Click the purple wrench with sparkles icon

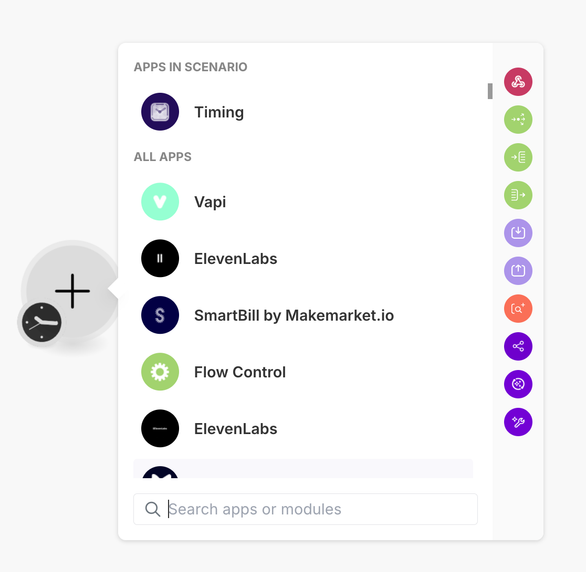pos(518,422)
